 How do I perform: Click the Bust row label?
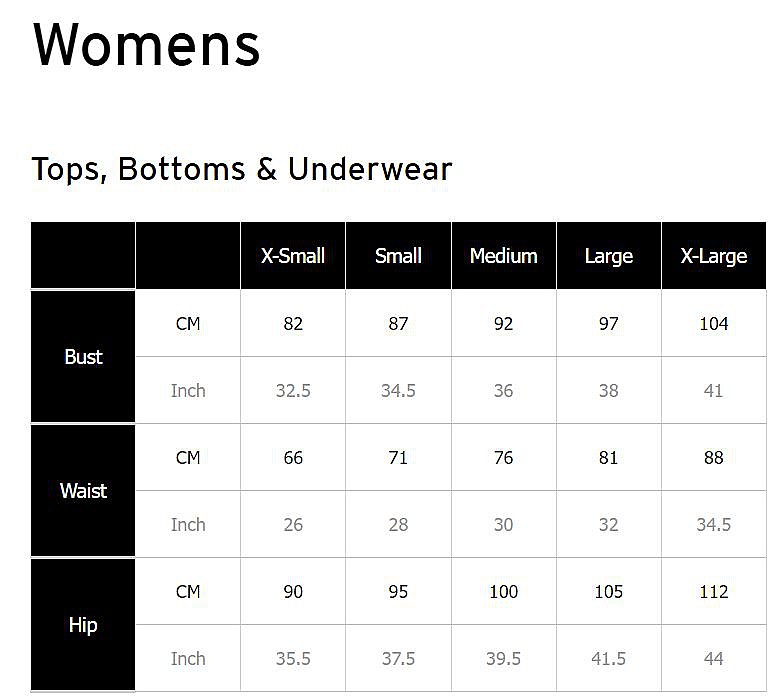click(x=83, y=357)
